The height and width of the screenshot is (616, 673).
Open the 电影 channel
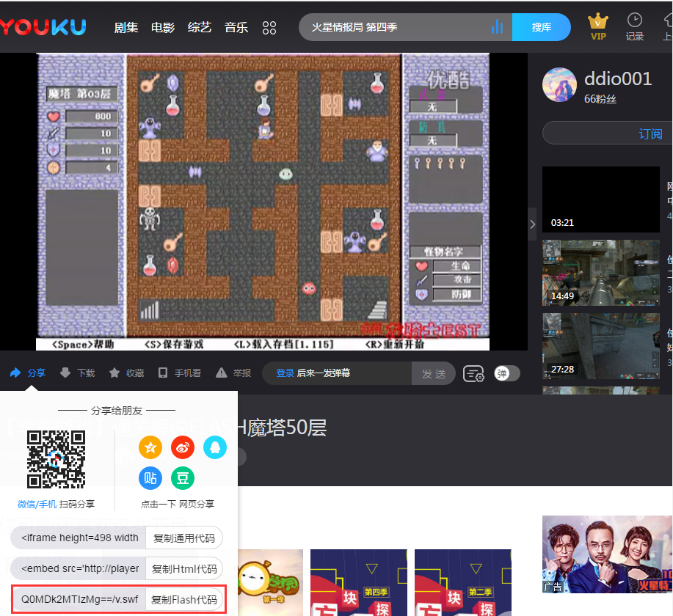163,27
